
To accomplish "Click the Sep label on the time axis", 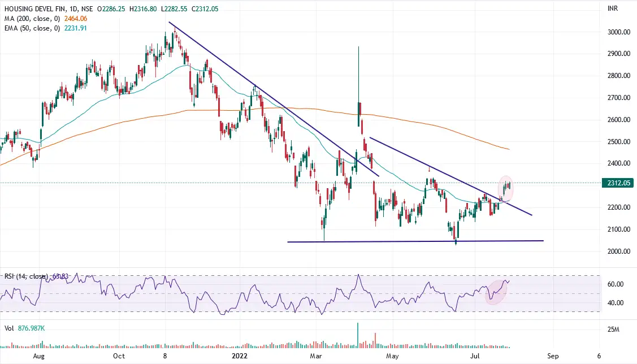I will click(554, 357).
